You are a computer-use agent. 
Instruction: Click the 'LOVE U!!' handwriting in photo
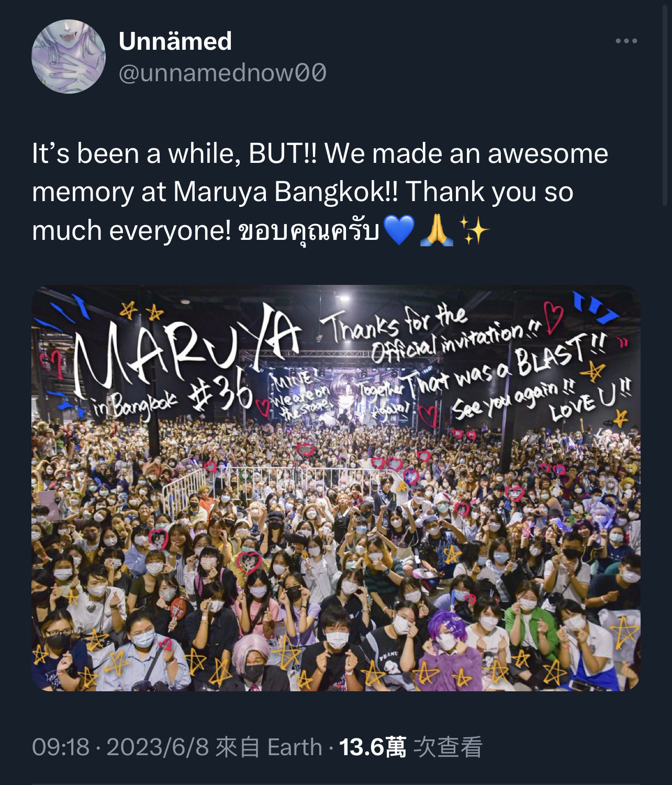pos(590,401)
